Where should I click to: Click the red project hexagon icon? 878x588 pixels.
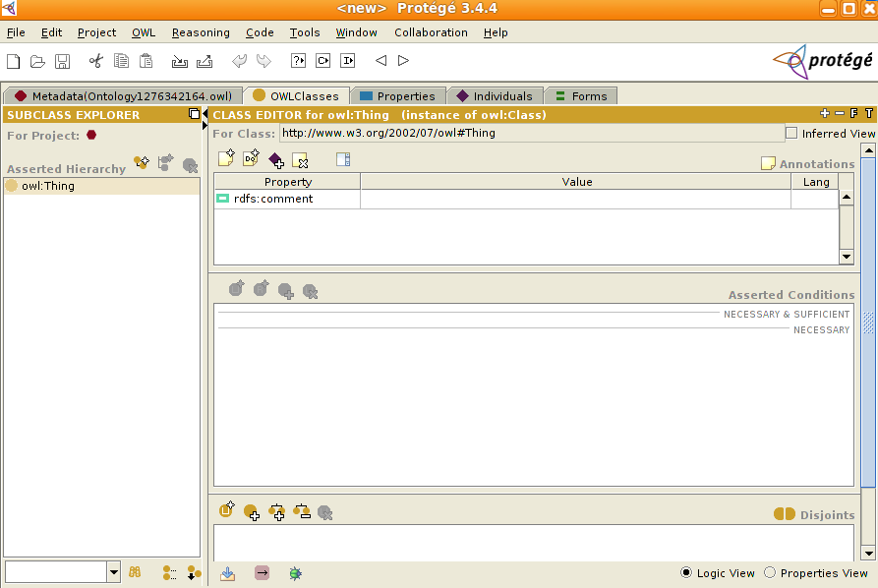[x=91, y=135]
